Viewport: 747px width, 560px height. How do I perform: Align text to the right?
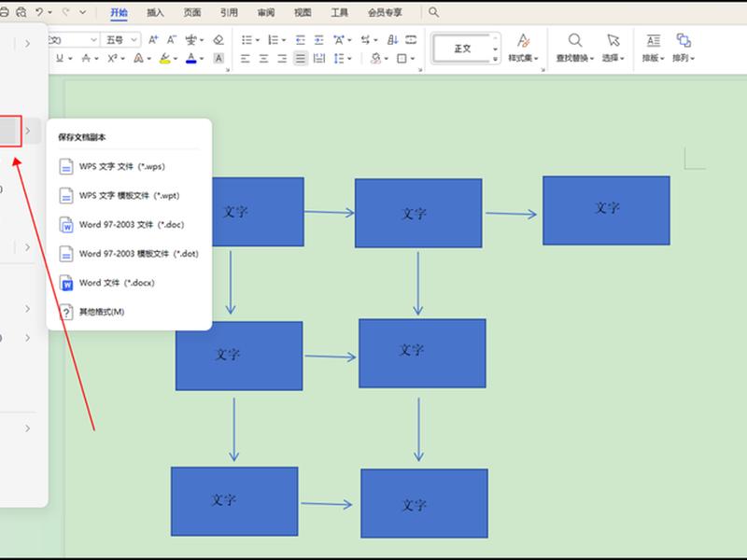pos(282,58)
